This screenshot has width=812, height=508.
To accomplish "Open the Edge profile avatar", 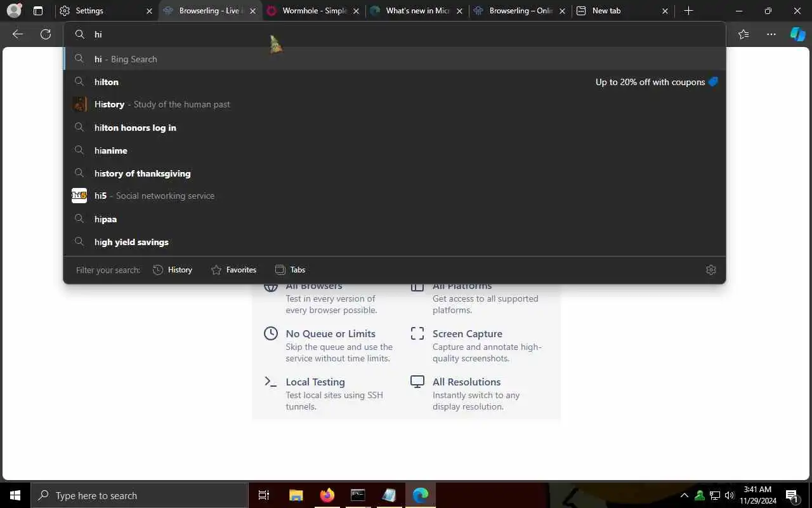I will [14, 11].
